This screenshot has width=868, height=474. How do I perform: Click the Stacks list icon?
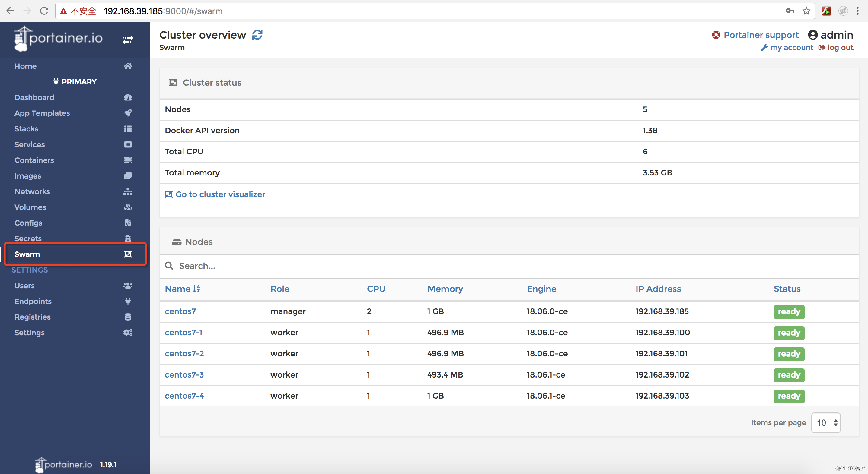pos(128,128)
